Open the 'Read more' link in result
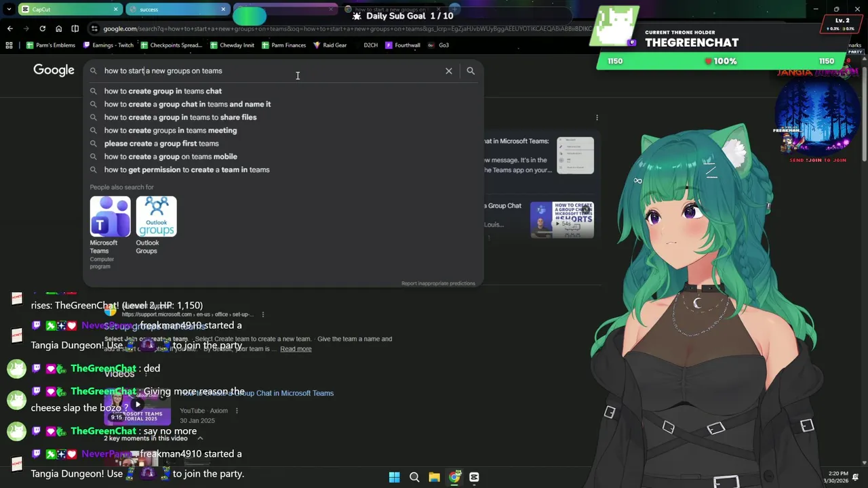Screen dimensions: 868x488 pyautogui.click(x=296, y=349)
